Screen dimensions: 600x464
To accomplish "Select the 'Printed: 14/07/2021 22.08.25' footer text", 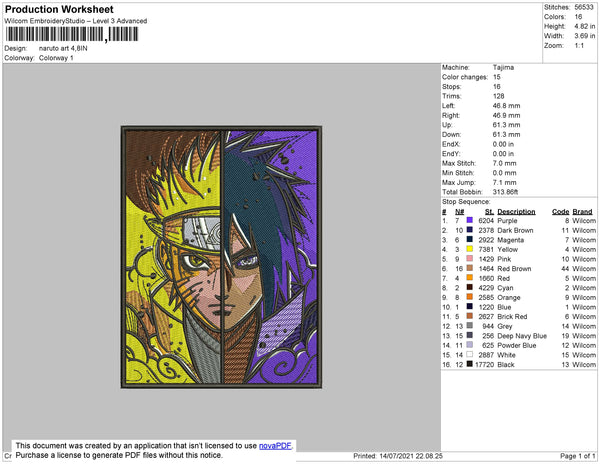I will (x=398, y=456).
